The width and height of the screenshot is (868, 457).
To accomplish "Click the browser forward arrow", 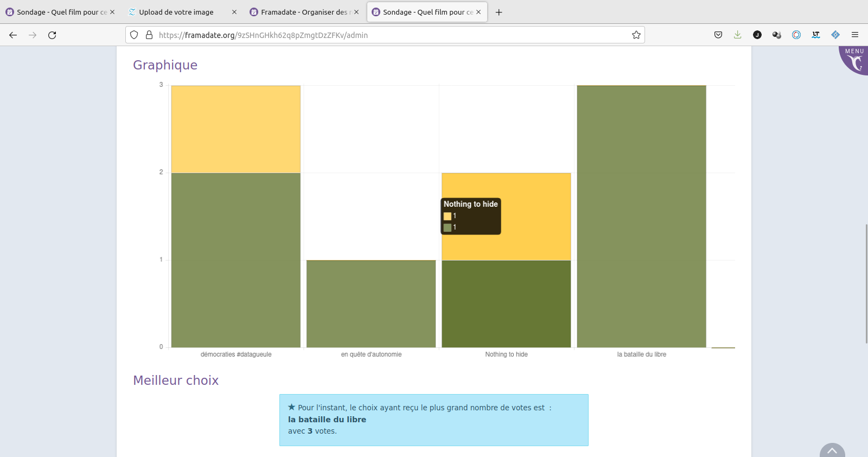I will 33,35.
